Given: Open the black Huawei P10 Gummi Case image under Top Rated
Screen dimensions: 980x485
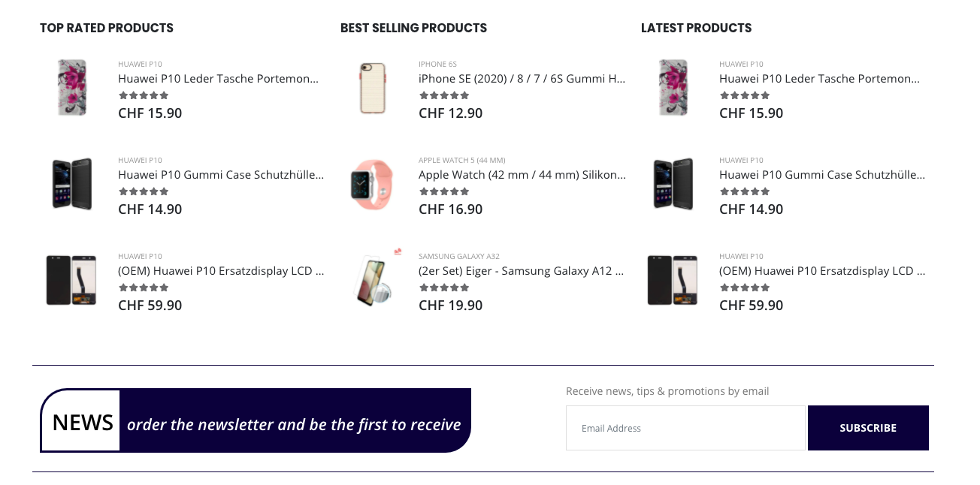Looking at the screenshot, I should point(72,184).
